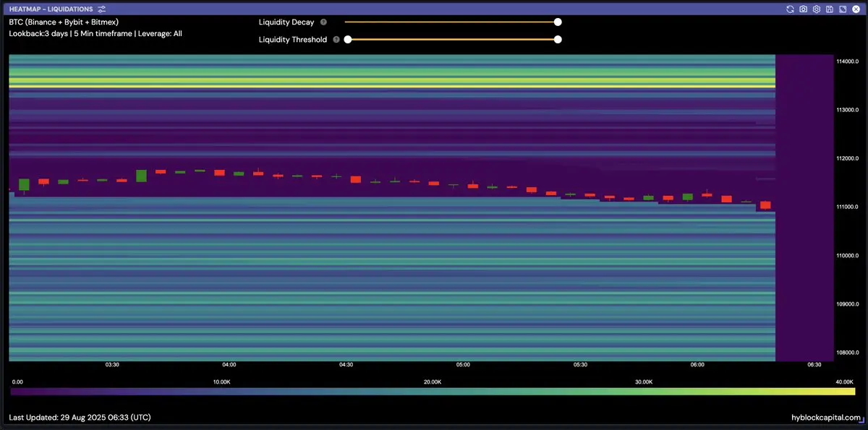Click the 114000.0 price axis label

coord(848,61)
